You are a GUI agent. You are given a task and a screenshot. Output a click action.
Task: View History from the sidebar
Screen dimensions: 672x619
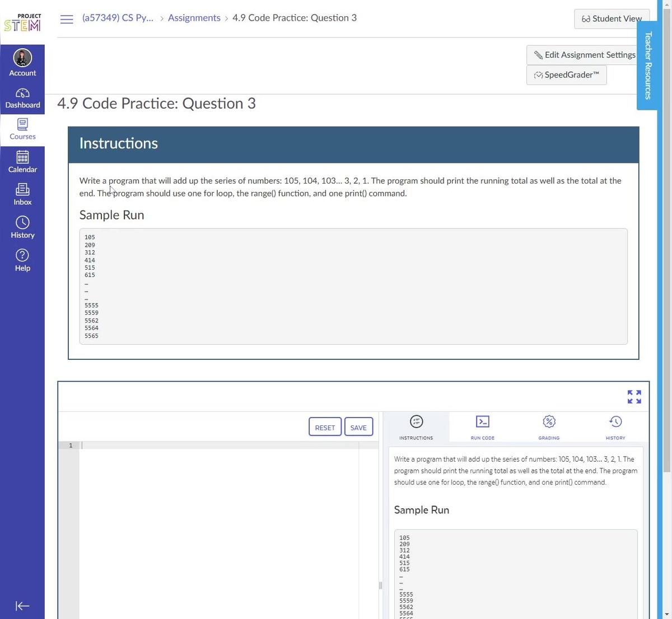pos(22,227)
